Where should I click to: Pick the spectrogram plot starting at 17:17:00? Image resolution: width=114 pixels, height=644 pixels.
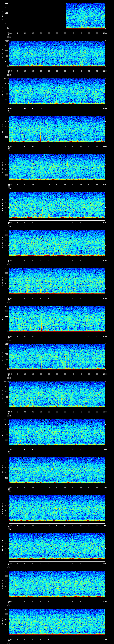[57, 318]
